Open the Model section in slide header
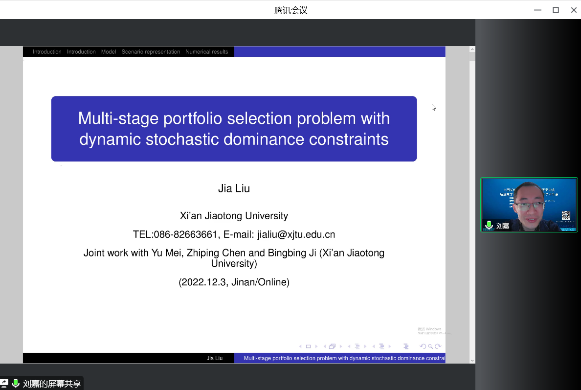This screenshot has width=581, height=390. pyautogui.click(x=109, y=51)
